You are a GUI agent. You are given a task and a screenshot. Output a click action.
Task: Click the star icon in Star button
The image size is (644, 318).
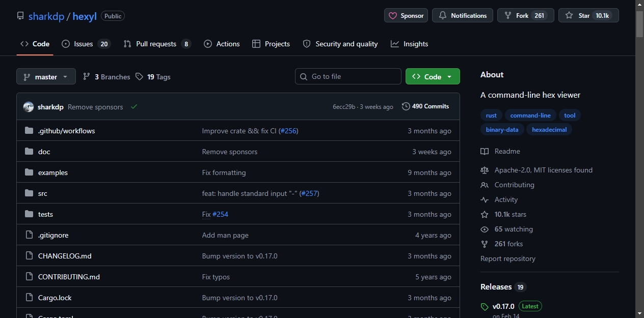pyautogui.click(x=569, y=16)
